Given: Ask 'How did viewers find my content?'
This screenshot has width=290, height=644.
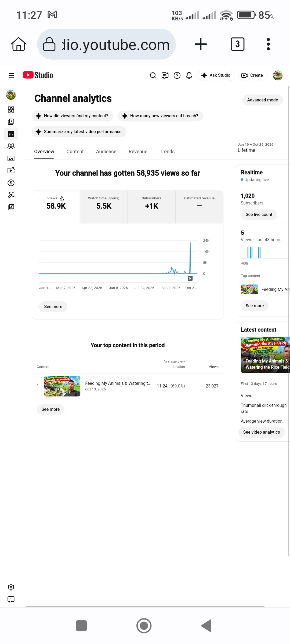Looking at the screenshot, I should click(x=72, y=116).
